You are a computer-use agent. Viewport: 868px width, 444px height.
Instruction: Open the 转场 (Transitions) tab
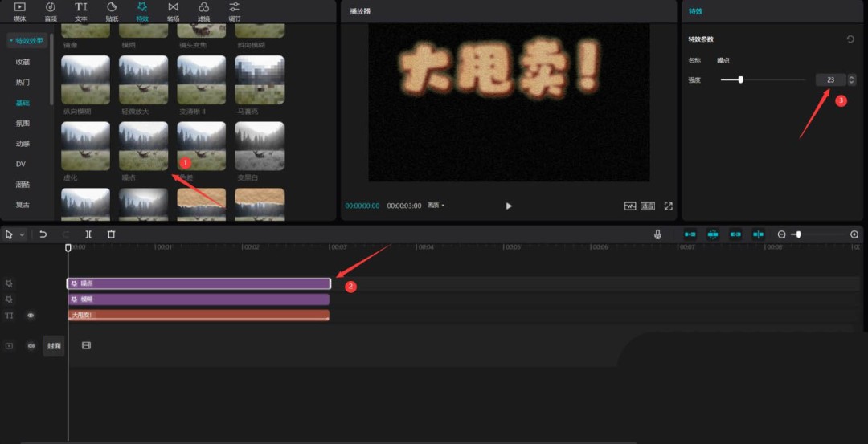(174, 11)
